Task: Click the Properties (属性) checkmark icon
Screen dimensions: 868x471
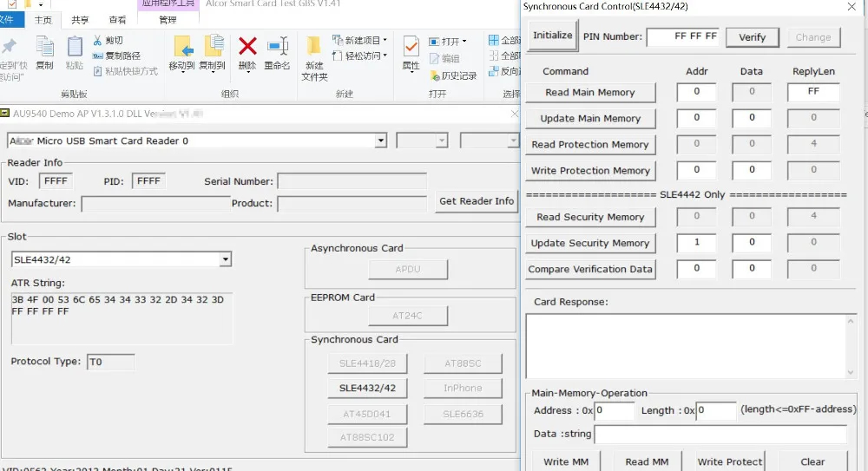Action: pyautogui.click(x=411, y=47)
